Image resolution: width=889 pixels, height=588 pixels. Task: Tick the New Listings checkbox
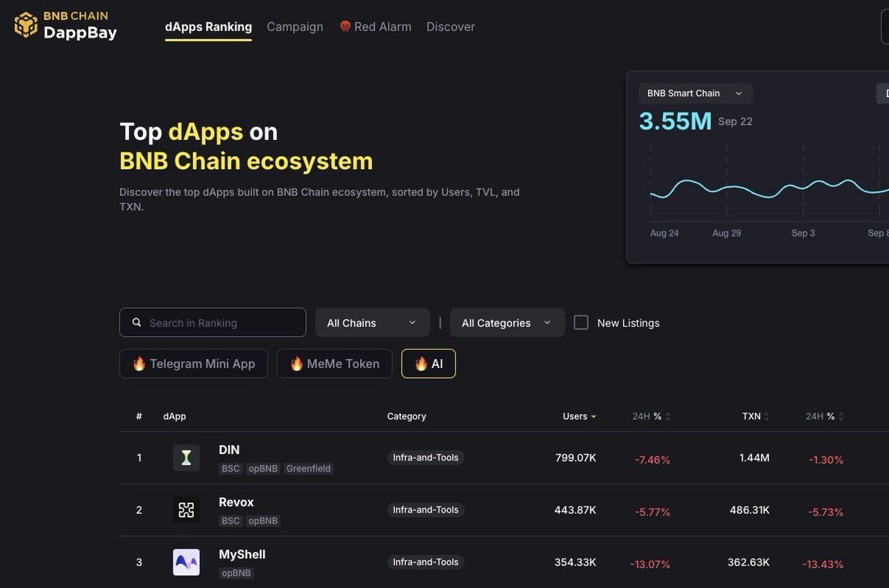pos(582,322)
